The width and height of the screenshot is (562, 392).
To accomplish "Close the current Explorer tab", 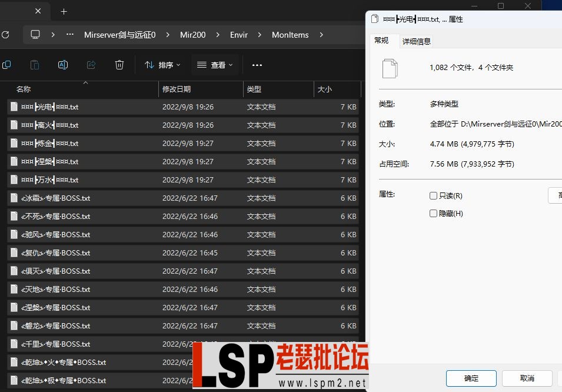I will point(38,11).
